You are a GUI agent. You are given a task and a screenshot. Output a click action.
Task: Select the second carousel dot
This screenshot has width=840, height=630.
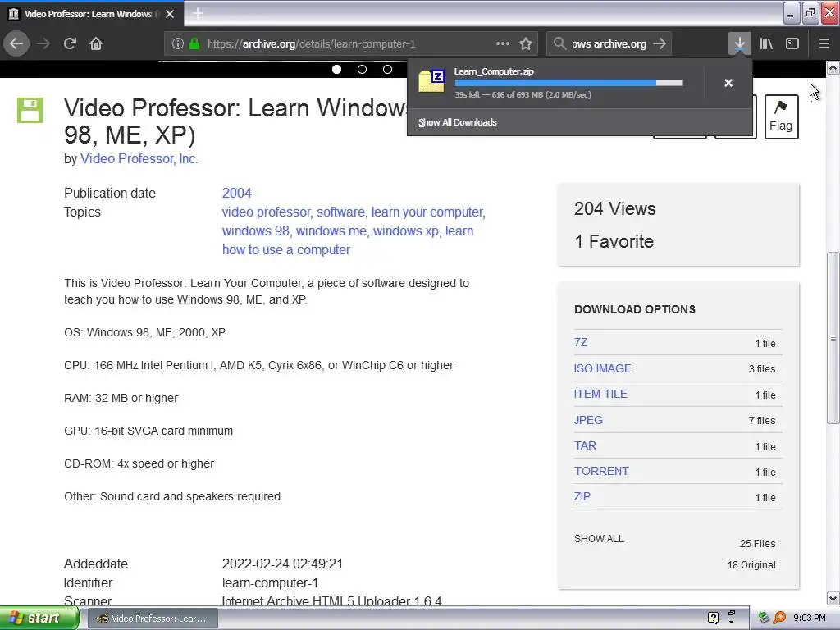(x=362, y=69)
